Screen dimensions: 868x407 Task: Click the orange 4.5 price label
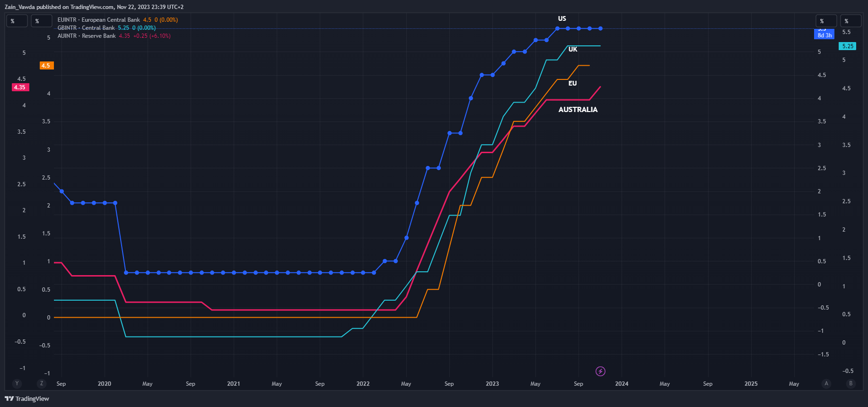click(x=46, y=66)
